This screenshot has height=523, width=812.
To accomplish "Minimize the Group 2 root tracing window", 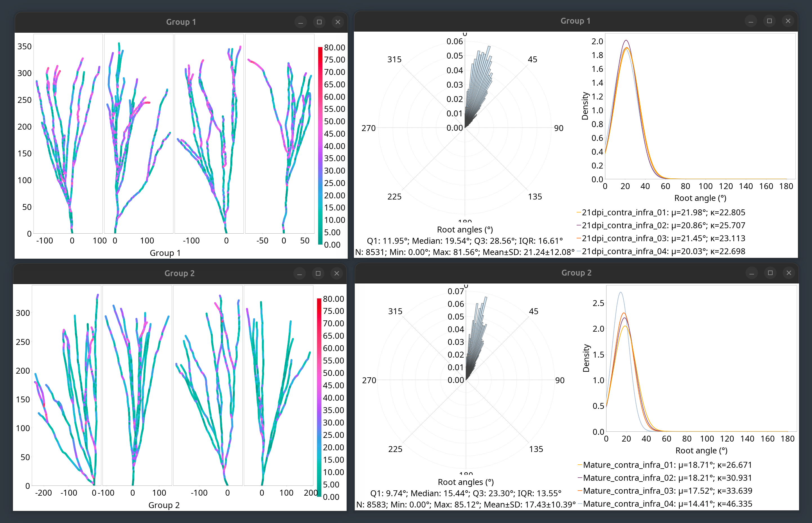I will tap(299, 273).
